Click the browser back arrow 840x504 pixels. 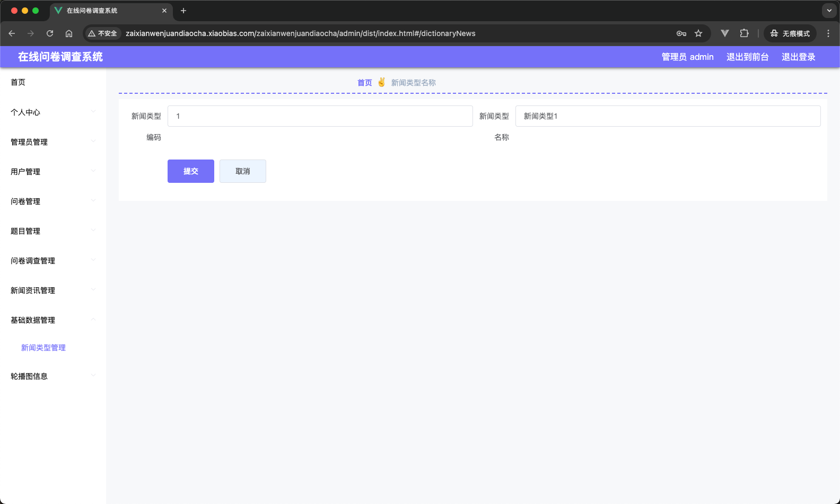[x=12, y=33]
